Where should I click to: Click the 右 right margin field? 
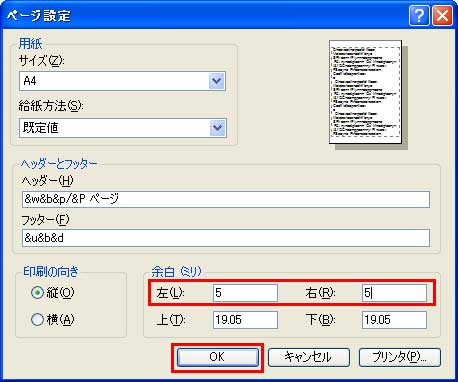point(394,293)
